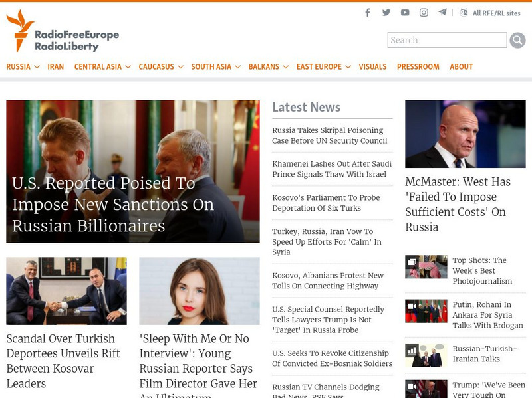The height and width of the screenshot is (398, 532).
Task: Open the Putin, Rohani In Ankara video thumbnail
Action: click(x=426, y=311)
